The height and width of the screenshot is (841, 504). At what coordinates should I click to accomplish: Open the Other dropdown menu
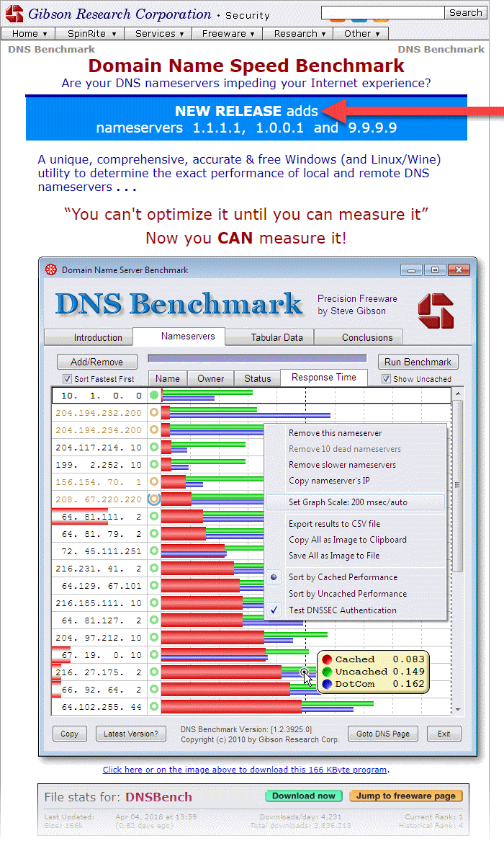point(361,33)
